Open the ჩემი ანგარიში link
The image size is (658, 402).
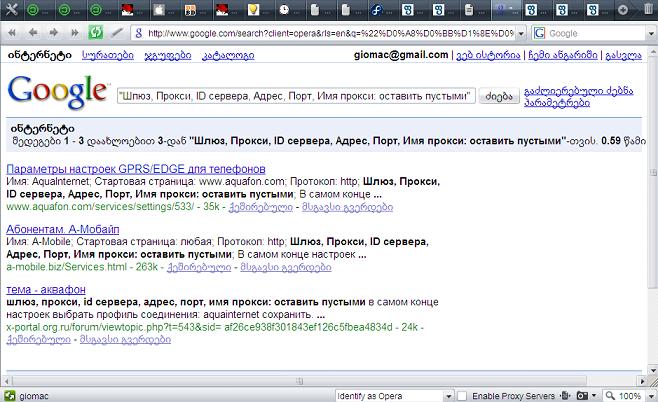(x=563, y=55)
